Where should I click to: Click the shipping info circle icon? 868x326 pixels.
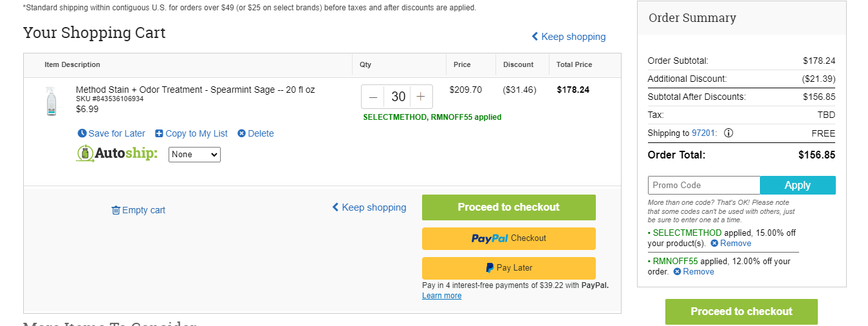[728, 133]
